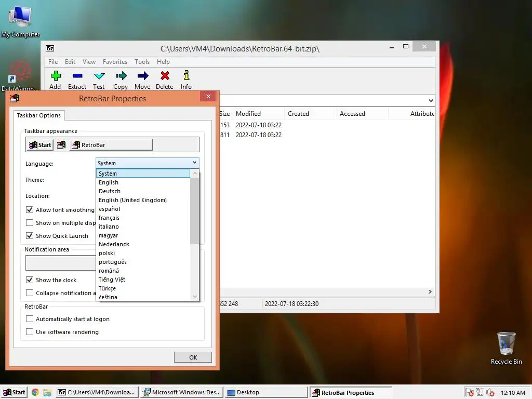Click the 7-Zip horizontal scrollbar right arrow
The image size is (532, 399).
coord(430,292)
